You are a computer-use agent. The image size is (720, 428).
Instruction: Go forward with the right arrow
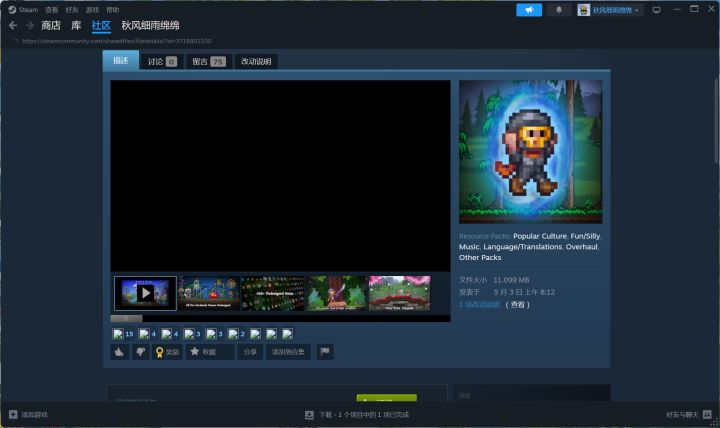(30, 25)
